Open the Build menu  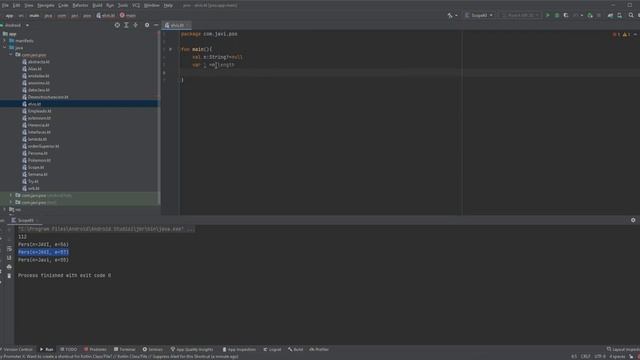tap(97, 5)
